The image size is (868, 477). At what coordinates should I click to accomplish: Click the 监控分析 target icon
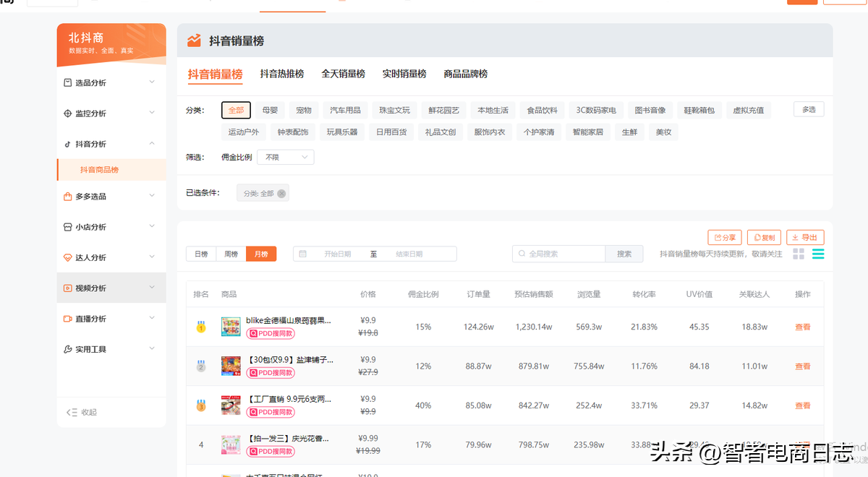click(68, 113)
